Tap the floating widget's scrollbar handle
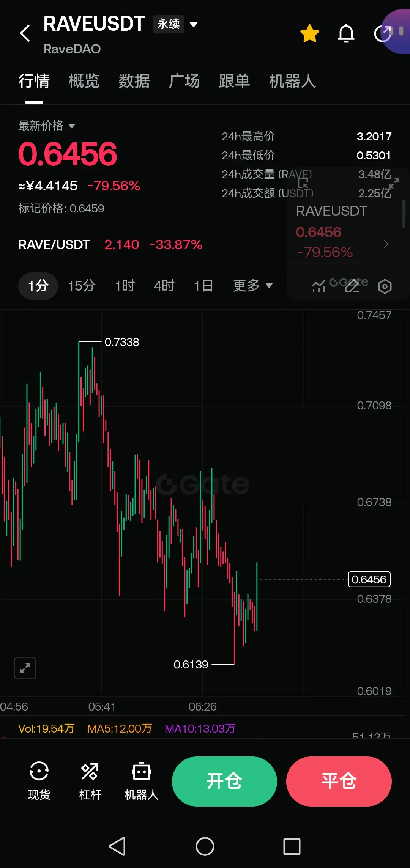410x868 pixels. tap(404, 213)
